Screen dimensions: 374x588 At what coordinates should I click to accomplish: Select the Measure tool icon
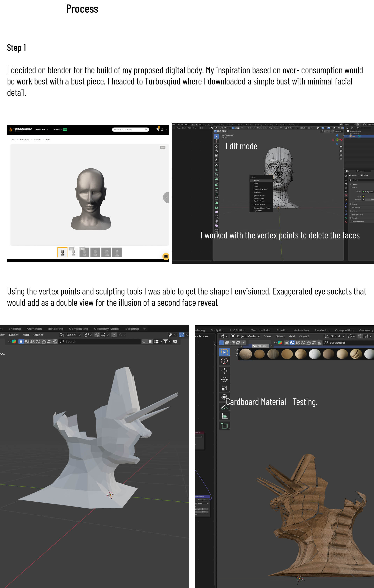pyautogui.click(x=224, y=415)
